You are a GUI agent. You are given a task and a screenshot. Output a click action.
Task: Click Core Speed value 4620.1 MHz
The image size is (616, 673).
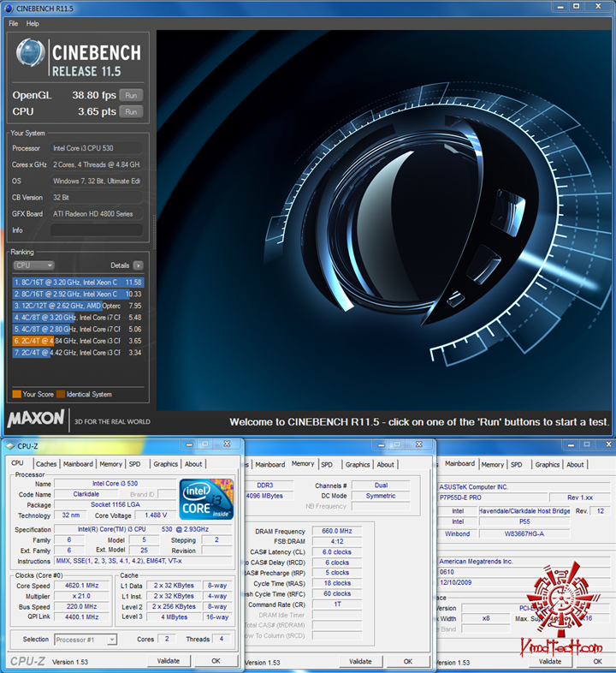(82, 586)
